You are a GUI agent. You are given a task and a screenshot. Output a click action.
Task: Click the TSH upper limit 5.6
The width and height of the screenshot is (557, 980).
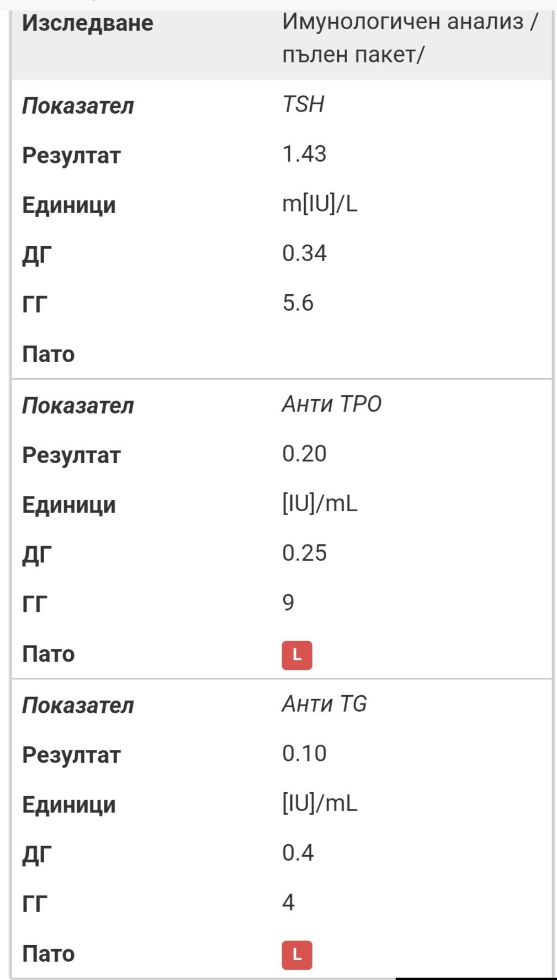(298, 303)
